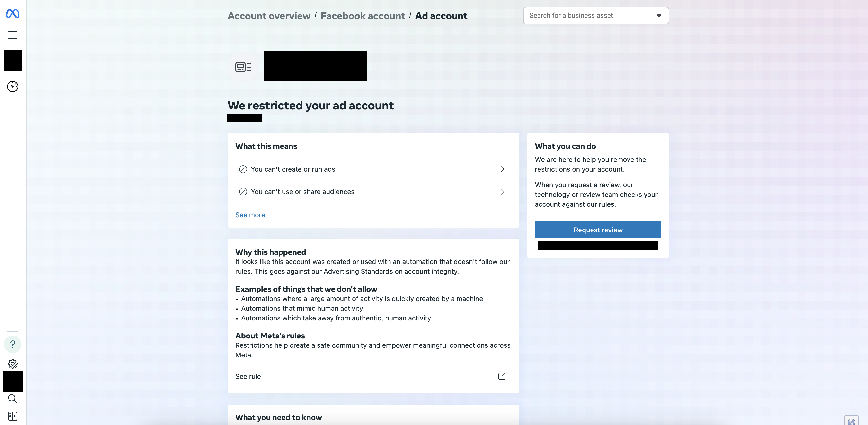The image size is (868, 425).
Task: Expand "You can't create or run ads" chevron
Action: pos(502,169)
